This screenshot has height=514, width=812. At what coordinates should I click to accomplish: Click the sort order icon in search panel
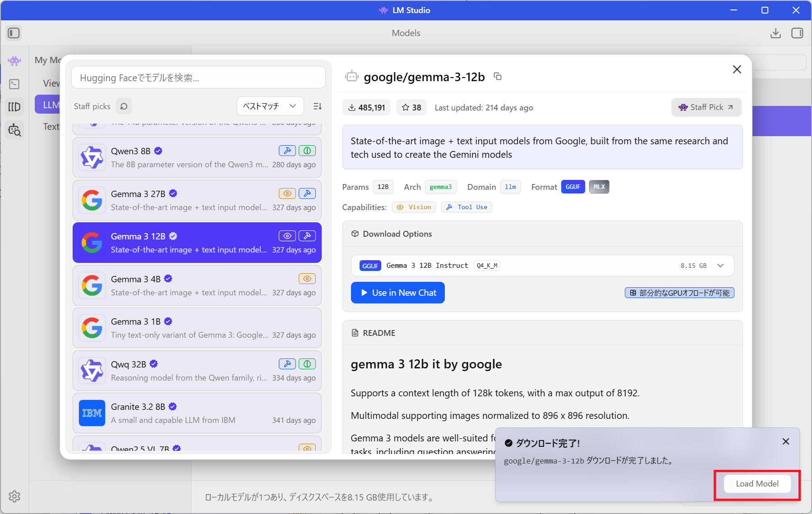318,106
